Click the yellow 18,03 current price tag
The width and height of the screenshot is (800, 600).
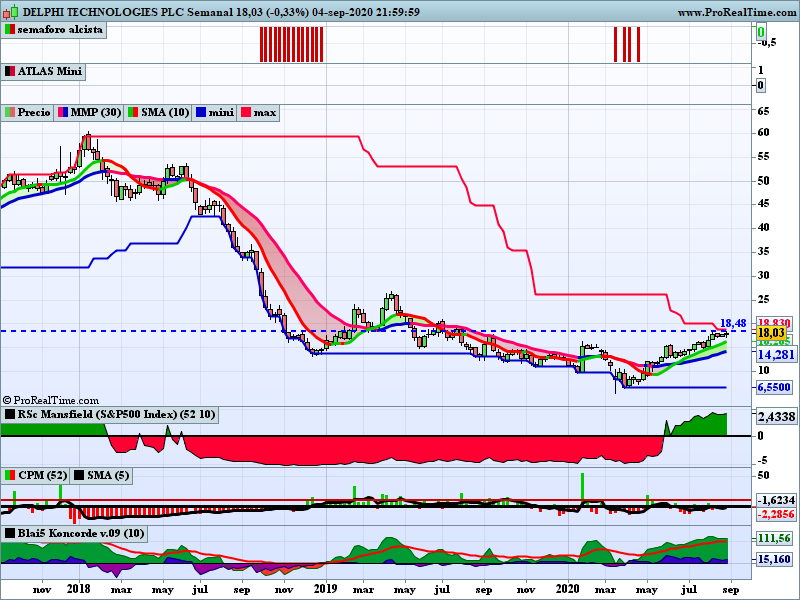click(x=771, y=333)
